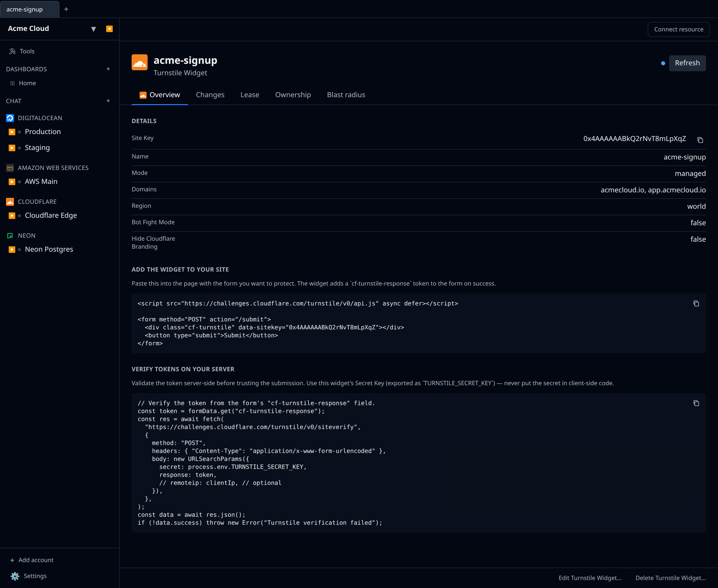The image size is (718, 588).
Task: Click the DASHBOARDS section header
Action: (x=26, y=69)
